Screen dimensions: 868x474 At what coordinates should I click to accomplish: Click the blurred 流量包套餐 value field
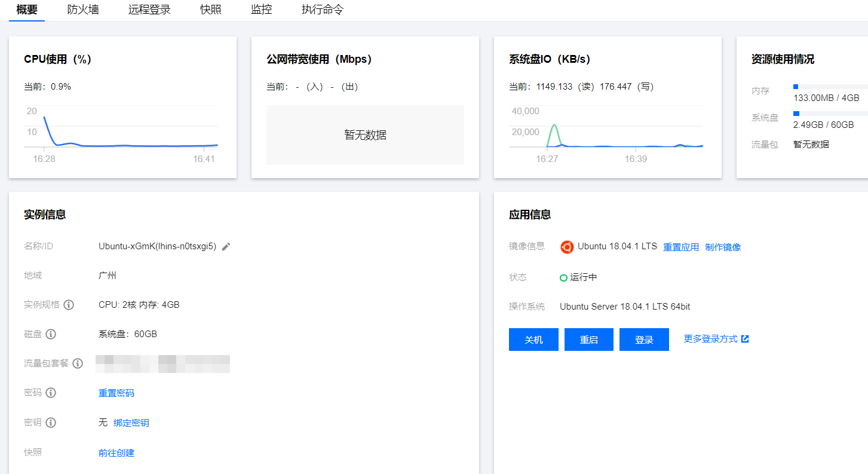[x=164, y=363]
